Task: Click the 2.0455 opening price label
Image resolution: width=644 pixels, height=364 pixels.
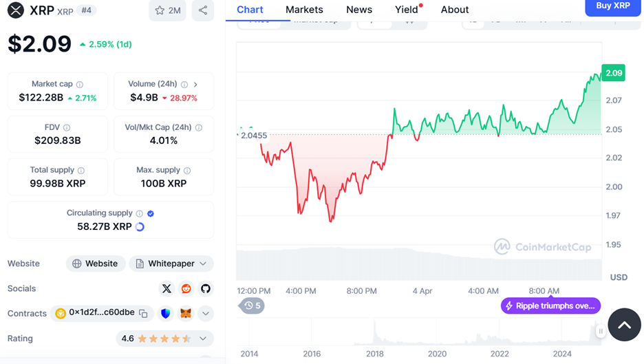Action: click(254, 136)
